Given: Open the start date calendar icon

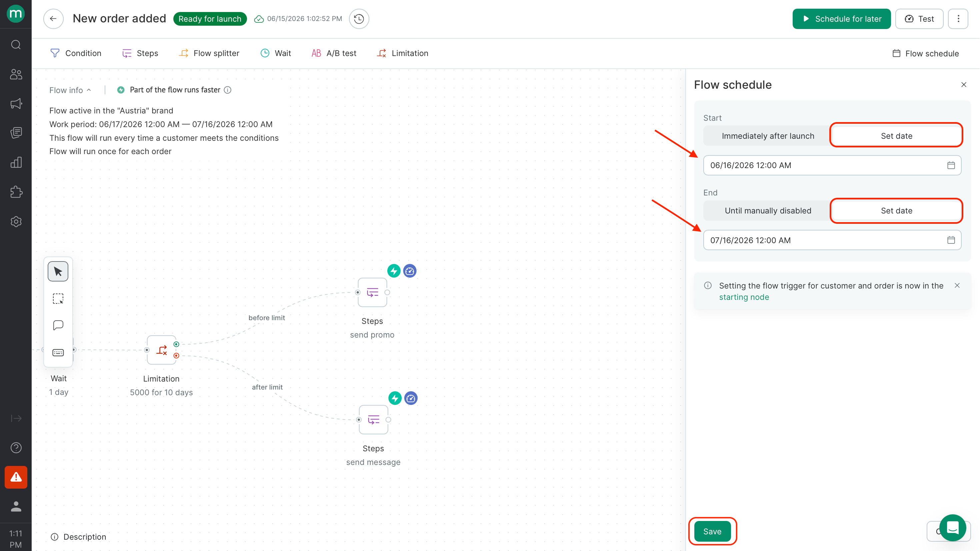Looking at the screenshot, I should tap(951, 165).
